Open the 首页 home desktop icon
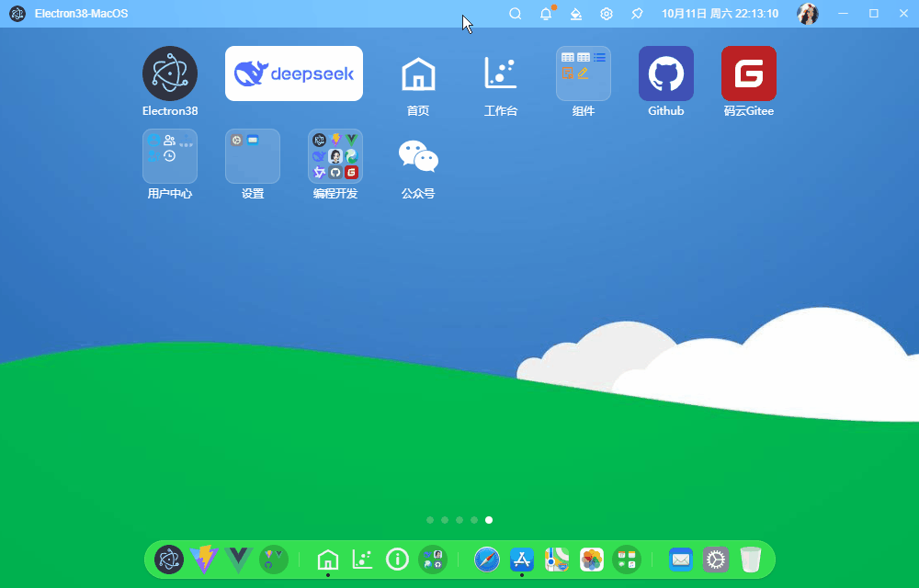This screenshot has height=588, width=919. (418, 73)
